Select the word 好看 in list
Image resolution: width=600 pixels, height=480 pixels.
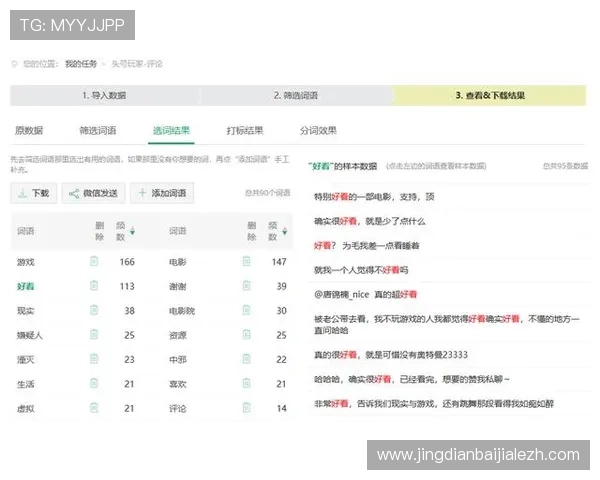(26, 287)
